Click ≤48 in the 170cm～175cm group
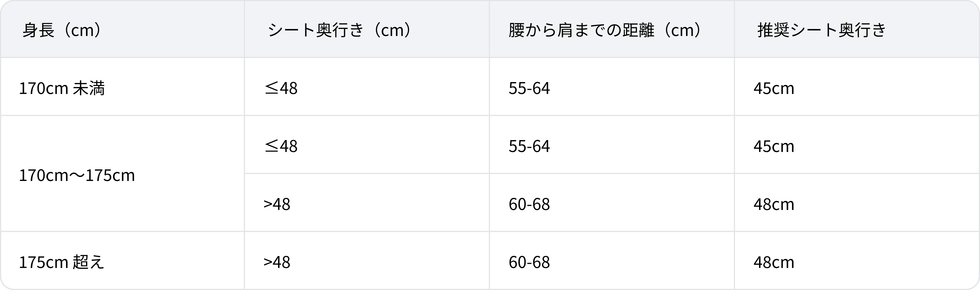 click(x=281, y=146)
